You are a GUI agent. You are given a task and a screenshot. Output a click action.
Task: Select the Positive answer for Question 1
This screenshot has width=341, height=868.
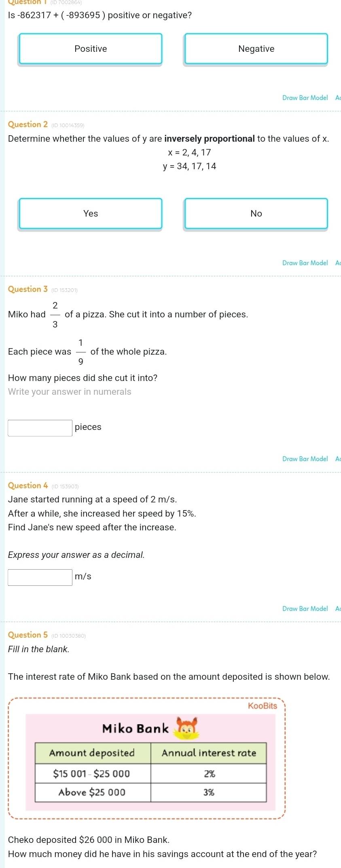[x=91, y=49]
